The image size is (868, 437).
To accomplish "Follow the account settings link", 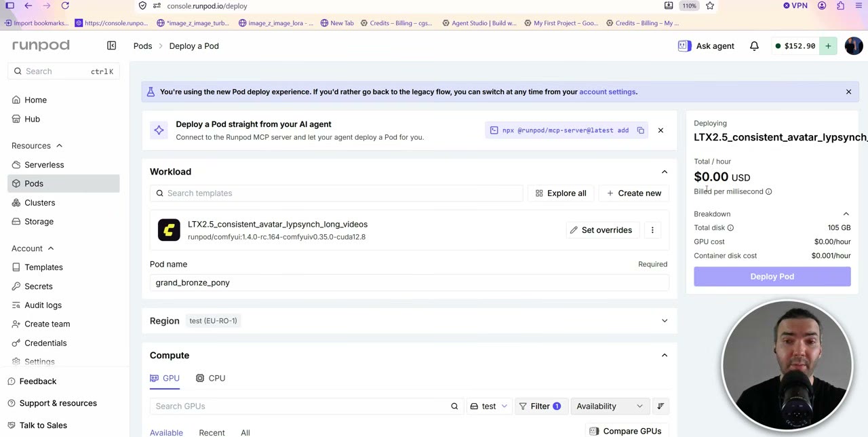I will pyautogui.click(x=607, y=92).
